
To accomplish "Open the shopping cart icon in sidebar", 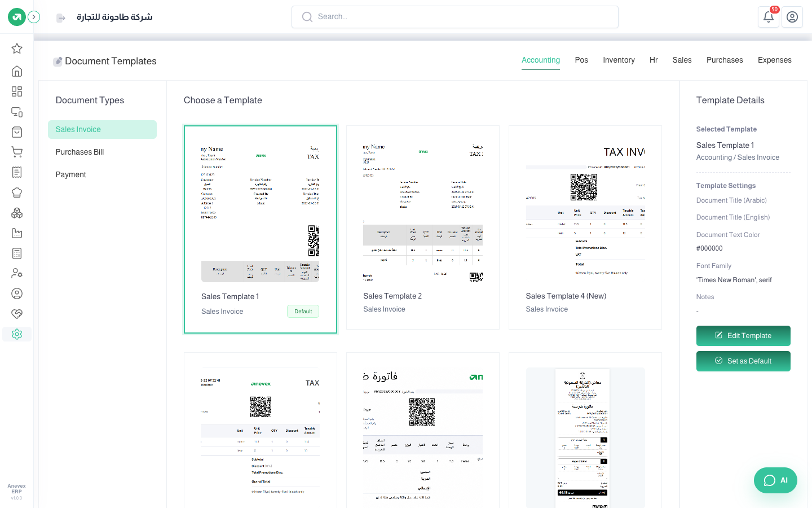I will [17, 152].
